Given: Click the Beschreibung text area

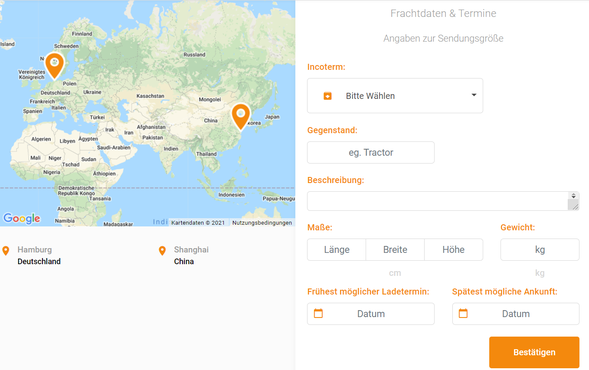Looking at the screenshot, I should [x=438, y=201].
